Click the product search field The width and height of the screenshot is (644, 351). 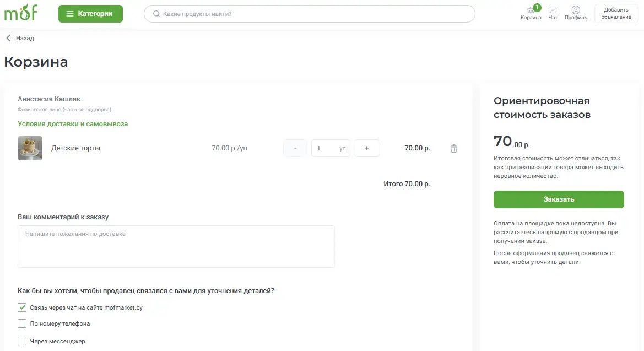click(314, 14)
